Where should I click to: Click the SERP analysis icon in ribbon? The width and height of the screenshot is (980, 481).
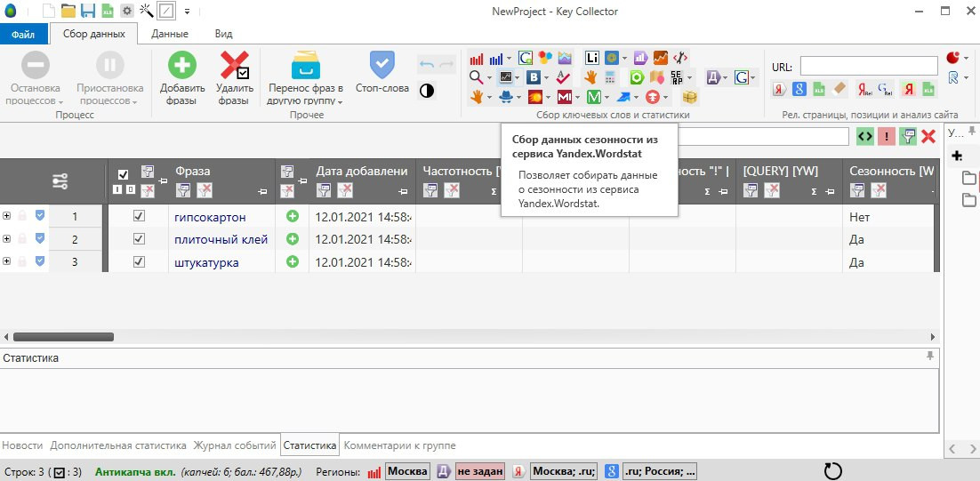(x=678, y=77)
